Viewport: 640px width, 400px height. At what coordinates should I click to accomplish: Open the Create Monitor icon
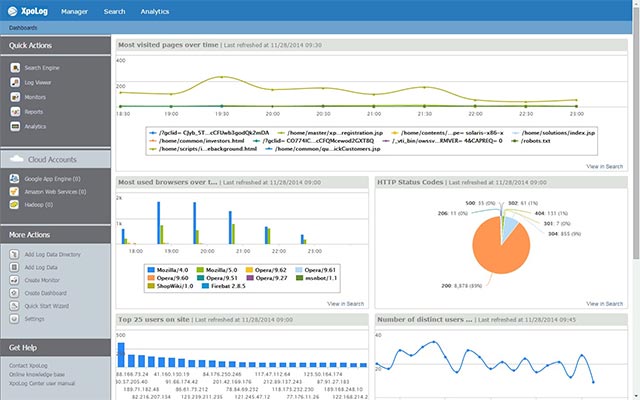[x=14, y=280]
